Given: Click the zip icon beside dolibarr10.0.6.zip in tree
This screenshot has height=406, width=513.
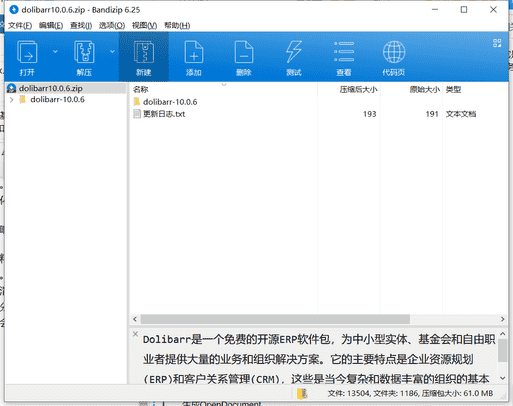Looking at the screenshot, I should 12,88.
